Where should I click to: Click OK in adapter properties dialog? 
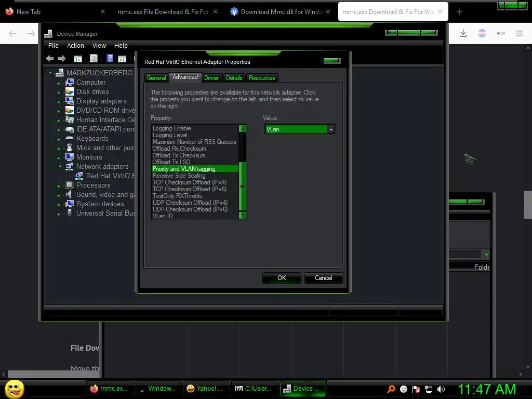[282, 278]
